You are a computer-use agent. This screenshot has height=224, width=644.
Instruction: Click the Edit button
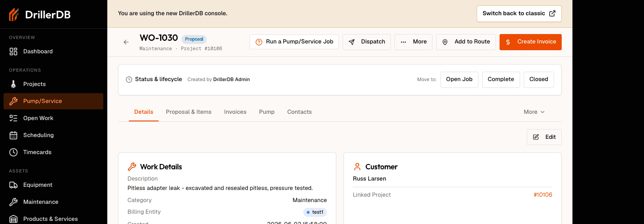click(x=544, y=137)
